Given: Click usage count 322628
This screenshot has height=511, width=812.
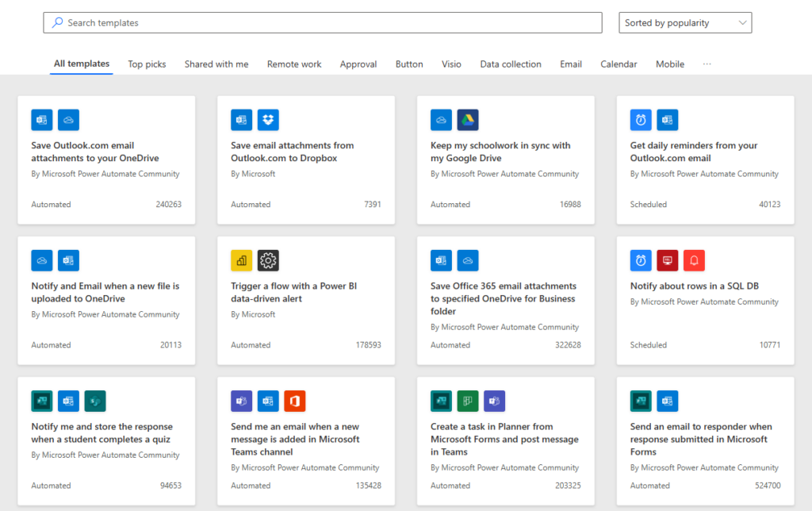Looking at the screenshot, I should click(x=568, y=344).
